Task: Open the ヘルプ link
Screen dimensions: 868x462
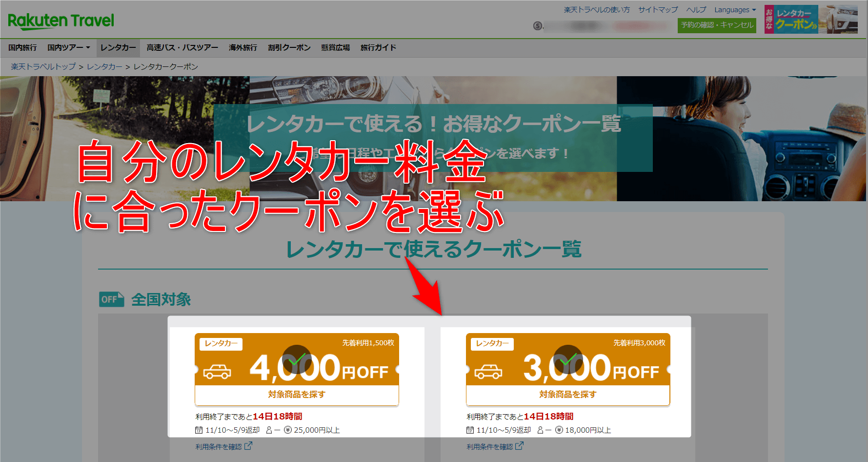Action: [696, 10]
